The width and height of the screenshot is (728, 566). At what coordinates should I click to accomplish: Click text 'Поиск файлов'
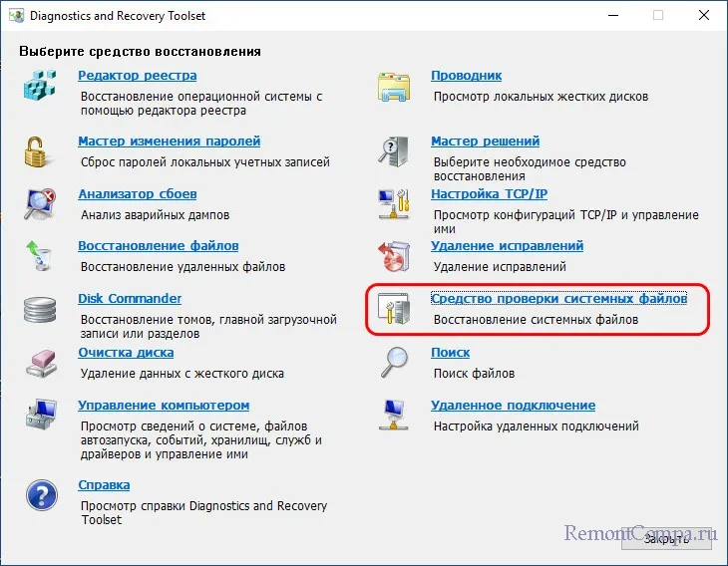click(x=474, y=374)
